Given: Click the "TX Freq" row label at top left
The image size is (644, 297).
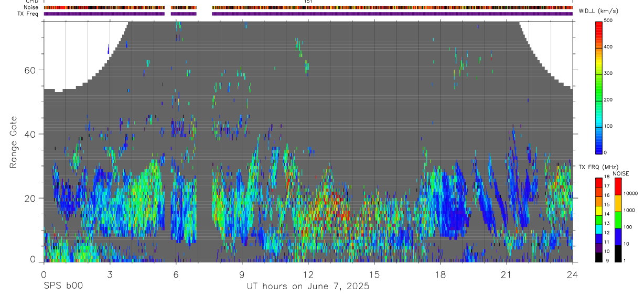Looking at the screenshot, I should [x=28, y=14].
